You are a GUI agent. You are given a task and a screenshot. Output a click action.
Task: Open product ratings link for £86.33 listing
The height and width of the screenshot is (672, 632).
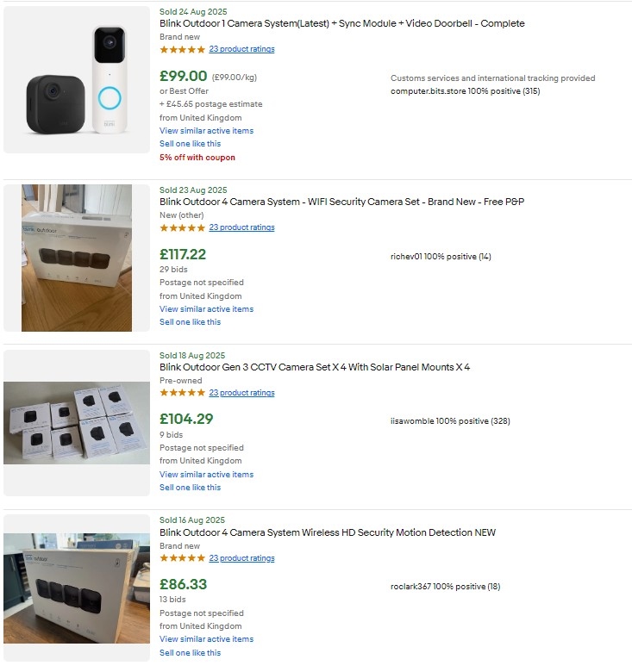click(241, 558)
